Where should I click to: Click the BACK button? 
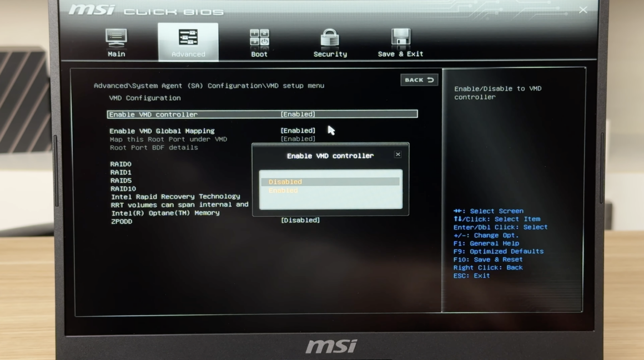tap(419, 80)
